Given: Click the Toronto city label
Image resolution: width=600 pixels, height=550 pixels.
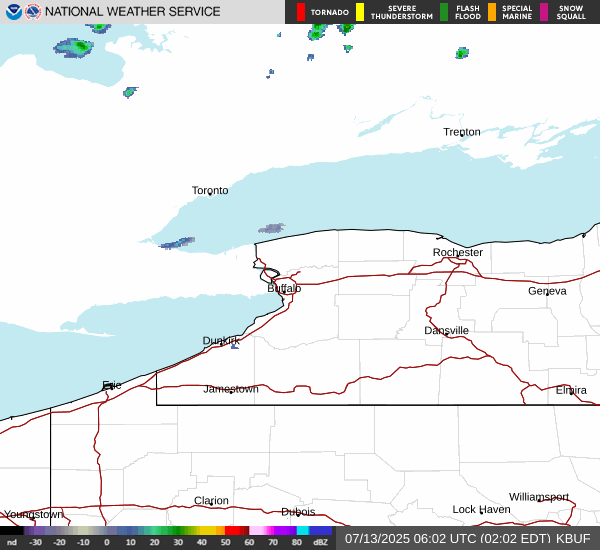Looking at the screenshot, I should point(210,190).
